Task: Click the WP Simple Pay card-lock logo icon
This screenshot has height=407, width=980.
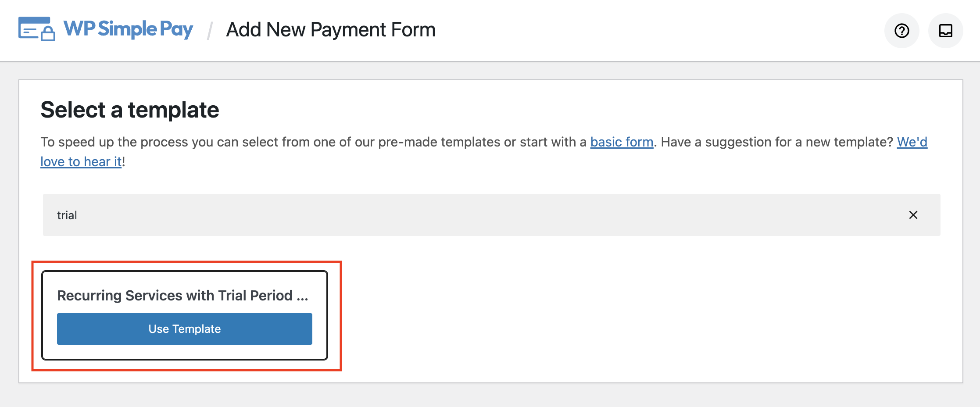Action: pyautogui.click(x=37, y=29)
